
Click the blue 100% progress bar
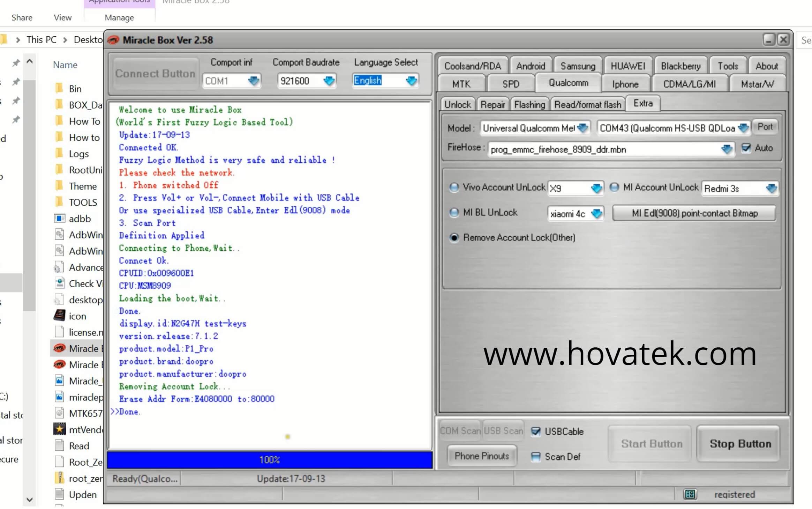tap(270, 460)
